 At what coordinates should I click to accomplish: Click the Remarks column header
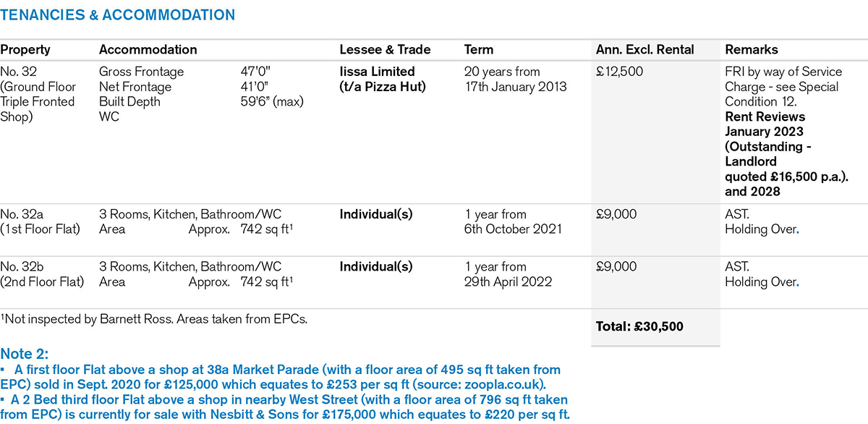coord(751,50)
